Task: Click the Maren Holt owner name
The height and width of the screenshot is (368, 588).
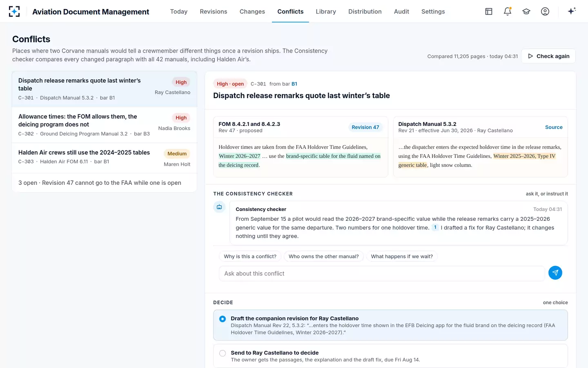Action: click(x=177, y=164)
